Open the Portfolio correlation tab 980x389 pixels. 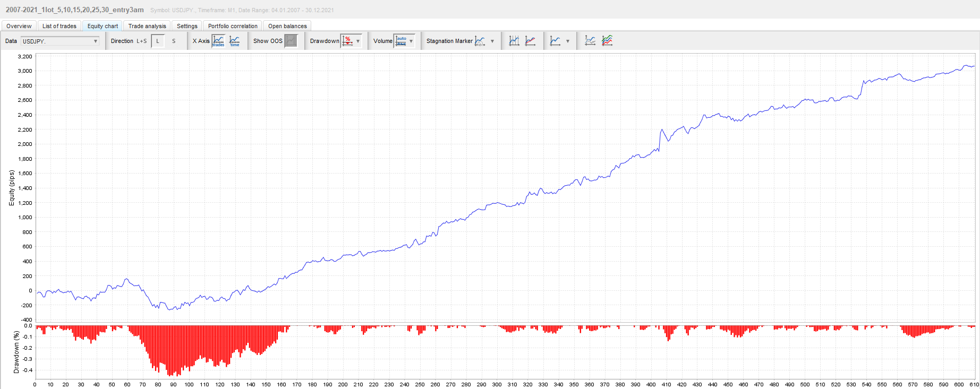(x=233, y=26)
